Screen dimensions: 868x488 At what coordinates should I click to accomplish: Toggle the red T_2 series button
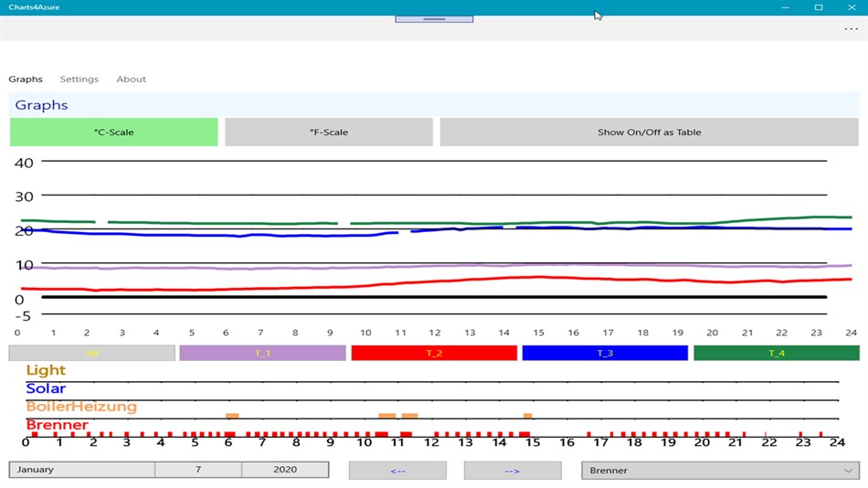[x=434, y=353]
